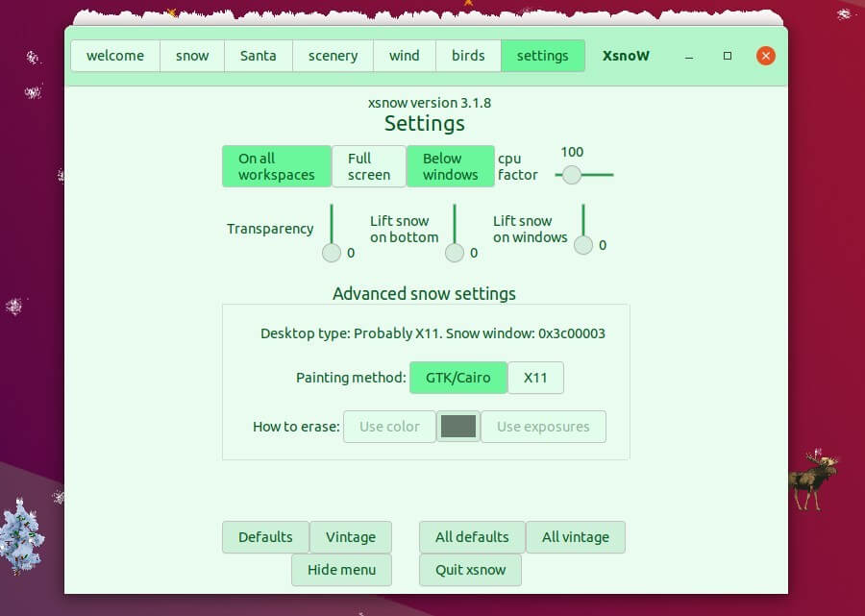
Task: Enable the Use exposures erase method
Action: pos(543,426)
